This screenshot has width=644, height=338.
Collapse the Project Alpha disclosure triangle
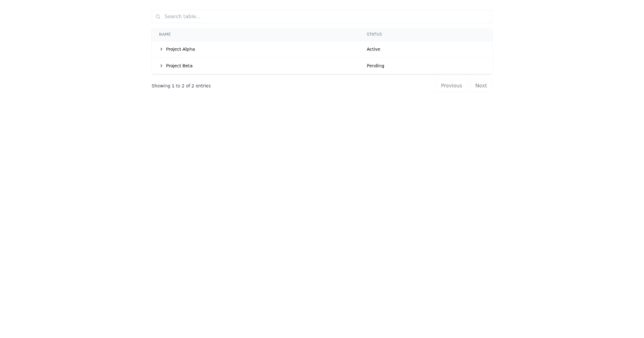(x=161, y=49)
